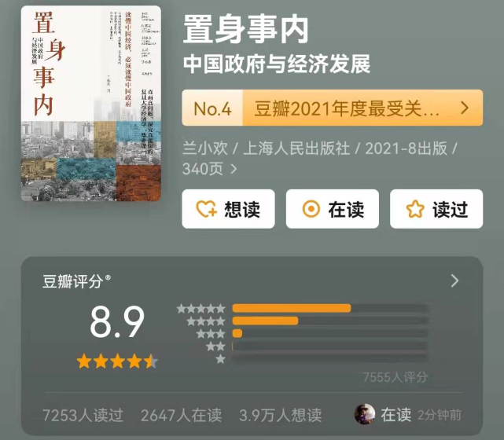The width and height of the screenshot is (504, 440).
Task: Tap the five-star row icon
Action: (x=201, y=309)
